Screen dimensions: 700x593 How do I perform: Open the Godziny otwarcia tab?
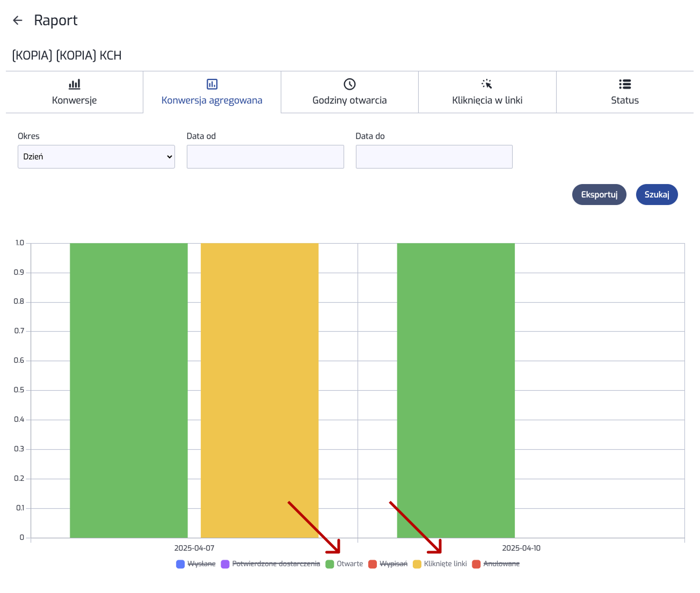point(349,92)
